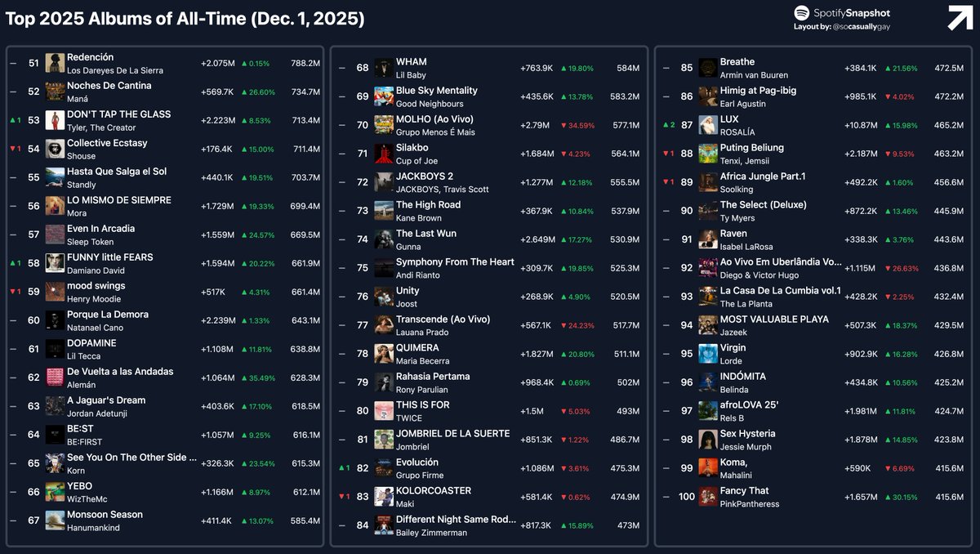980x554 pixels.
Task: Select the YEBO album artwork
Action: 55,493
